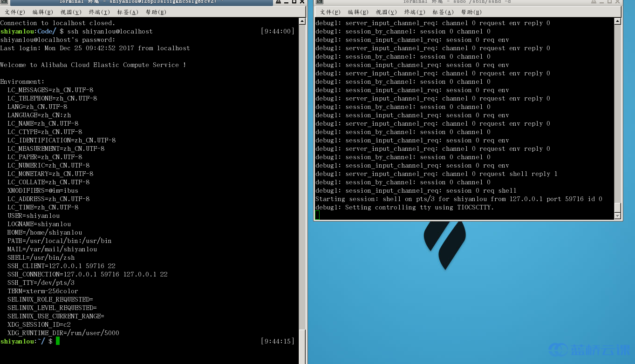Image resolution: width=635 pixels, height=364 pixels.
Task: Open 视图(V) menu in left terminal window
Action: tap(71, 12)
